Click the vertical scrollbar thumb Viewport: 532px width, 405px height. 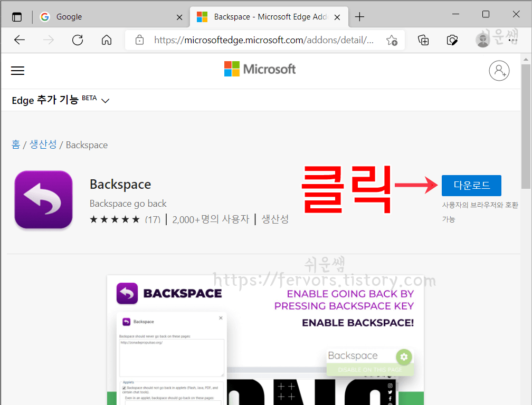526,127
